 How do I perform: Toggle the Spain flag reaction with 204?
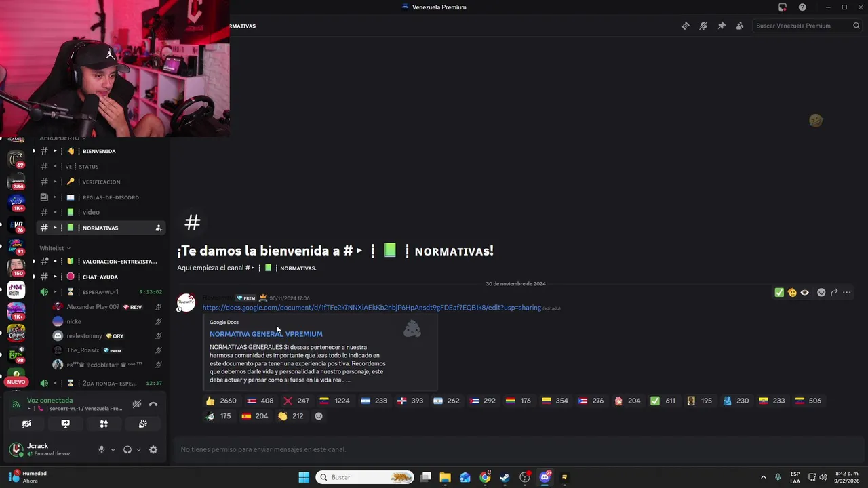255,416
